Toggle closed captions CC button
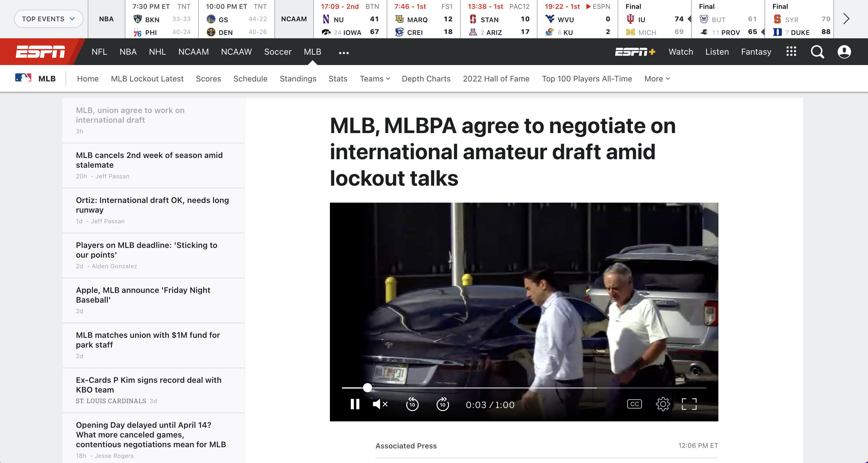Image resolution: width=868 pixels, height=463 pixels. coord(635,404)
